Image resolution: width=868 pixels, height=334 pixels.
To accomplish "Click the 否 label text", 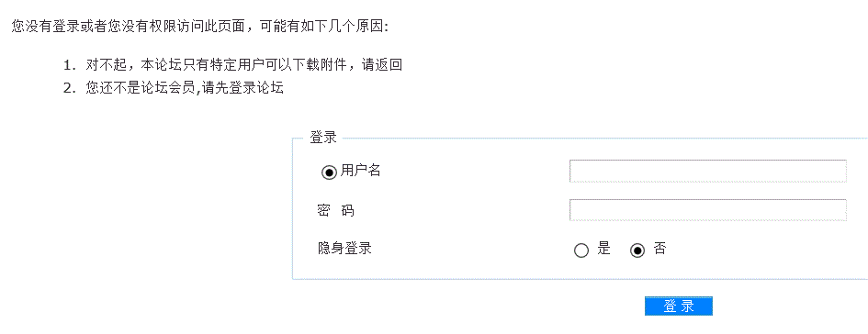I will click(x=659, y=249).
